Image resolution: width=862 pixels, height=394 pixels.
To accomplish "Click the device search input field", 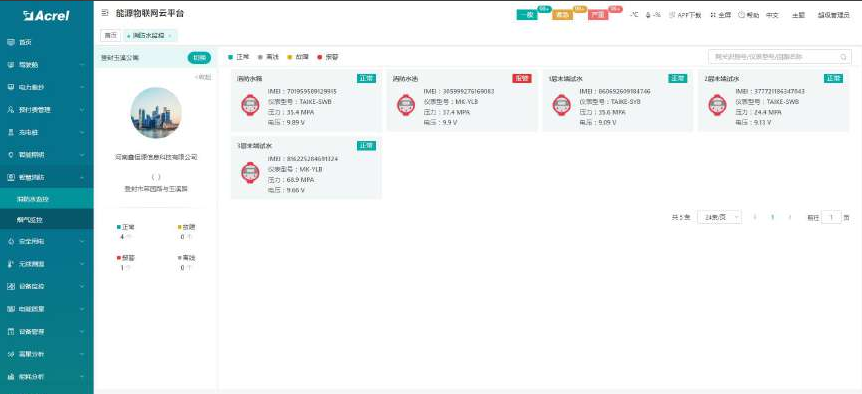I will tap(780, 57).
